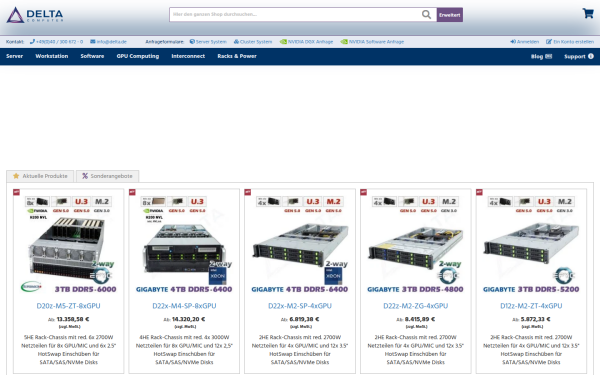Open the NVIDIA Software Anfrage link
Image resolution: width=600 pixels, height=375 pixels.
(372, 42)
